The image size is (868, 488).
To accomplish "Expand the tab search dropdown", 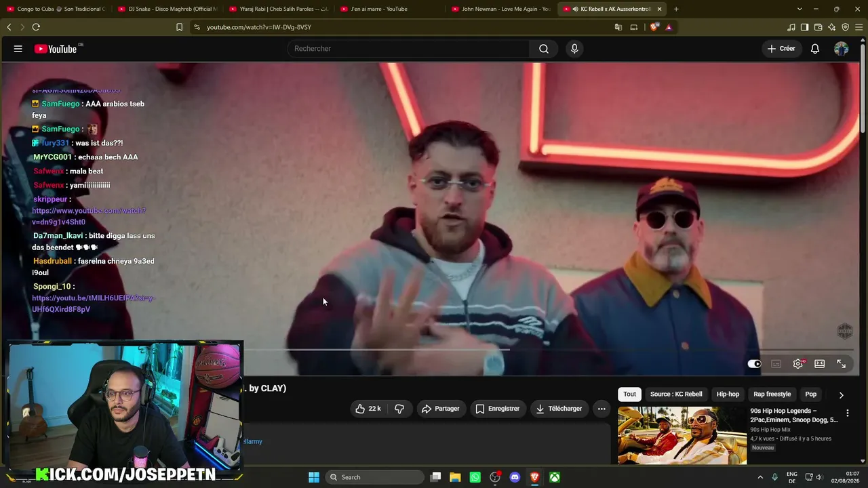I will (x=800, y=9).
